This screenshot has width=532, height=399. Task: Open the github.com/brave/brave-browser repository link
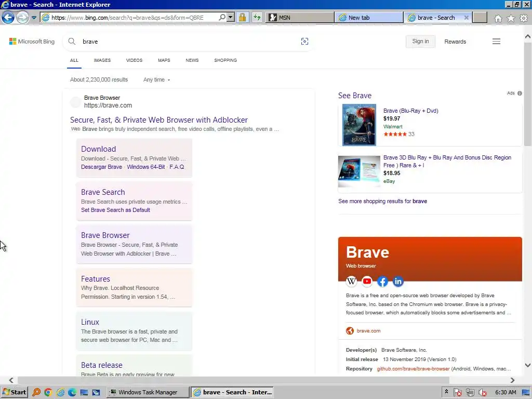coord(413,369)
